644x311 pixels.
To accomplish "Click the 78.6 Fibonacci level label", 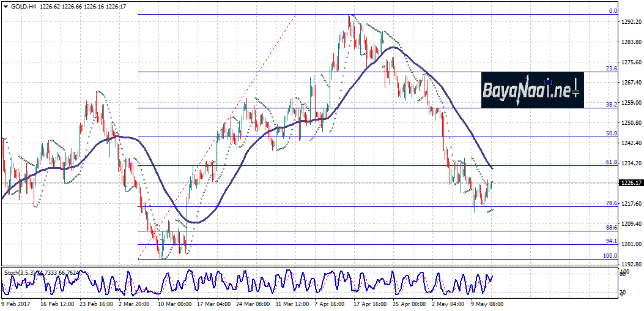I will coord(610,203).
